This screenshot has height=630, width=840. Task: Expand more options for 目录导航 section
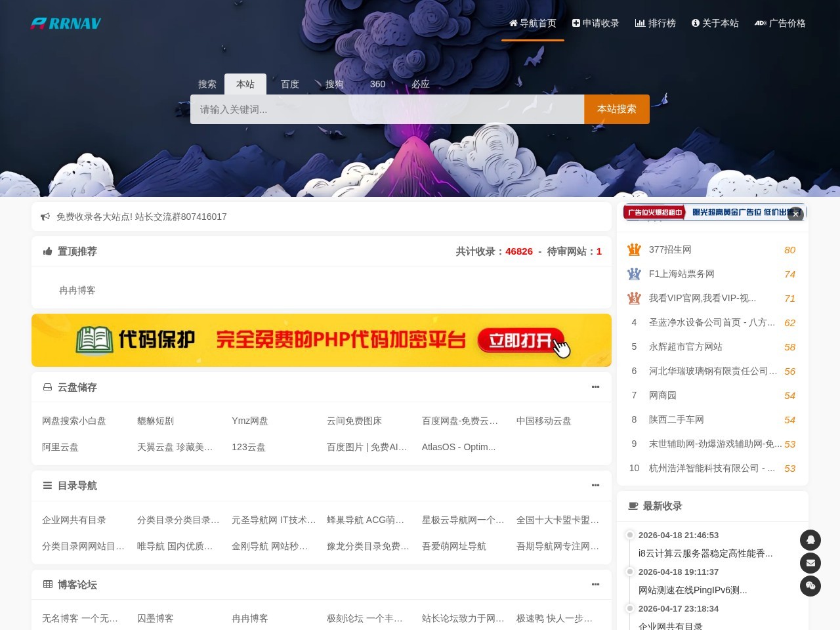595,485
